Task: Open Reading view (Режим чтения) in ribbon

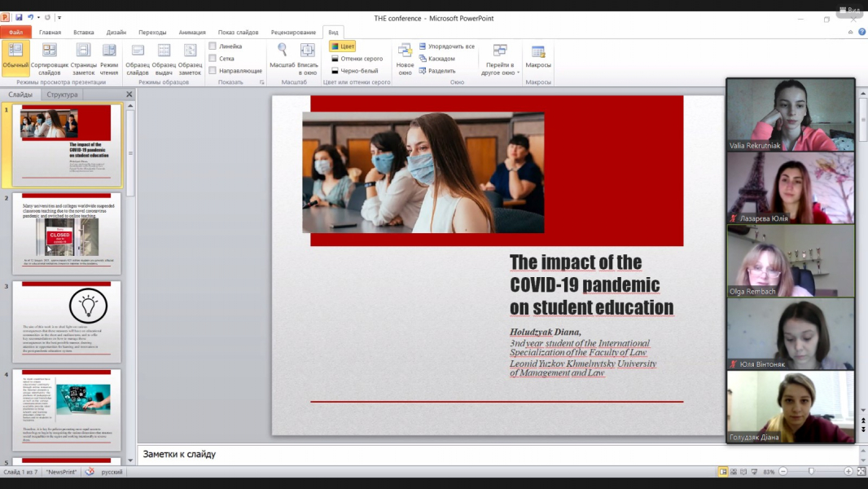Action: [109, 57]
